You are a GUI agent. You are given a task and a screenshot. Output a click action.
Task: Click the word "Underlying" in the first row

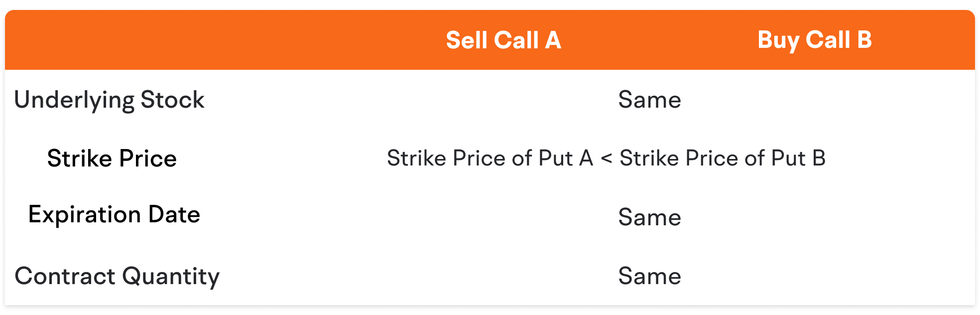click(74, 100)
